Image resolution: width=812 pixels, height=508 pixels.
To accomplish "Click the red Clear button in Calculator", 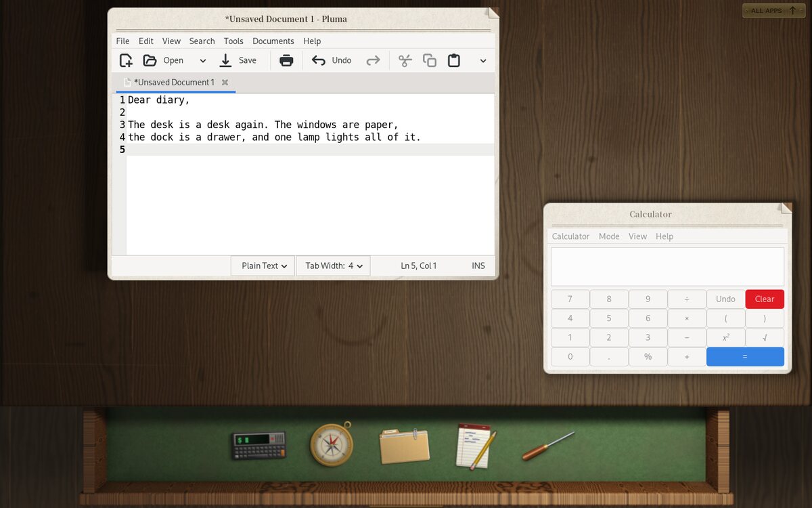I will pyautogui.click(x=765, y=299).
